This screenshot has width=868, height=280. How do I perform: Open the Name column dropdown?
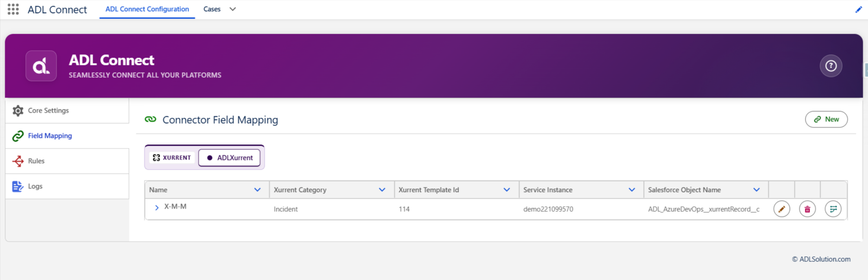click(257, 190)
